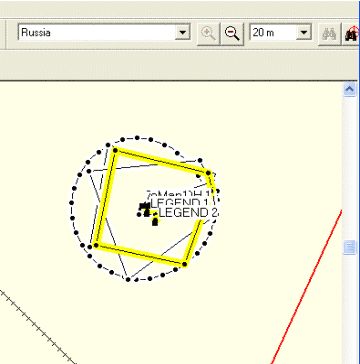Click the dotted circle boundary on map
The image size is (360, 364).
tap(72, 202)
